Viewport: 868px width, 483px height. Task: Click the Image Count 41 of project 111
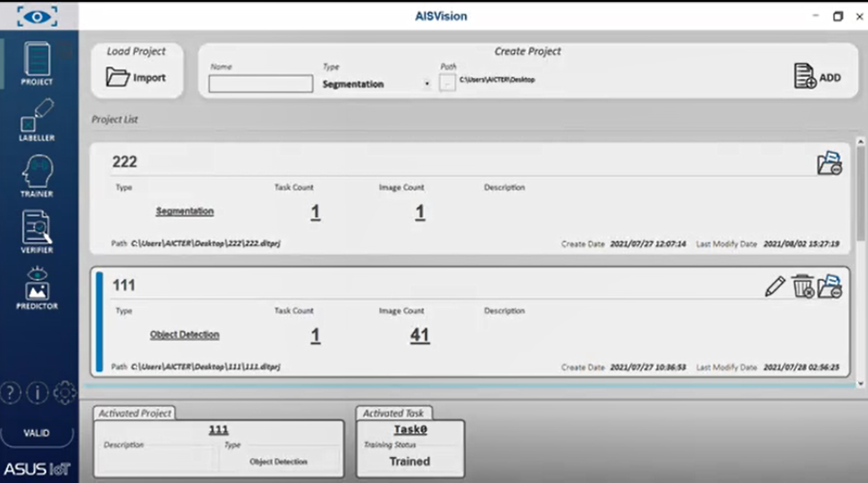click(x=419, y=335)
